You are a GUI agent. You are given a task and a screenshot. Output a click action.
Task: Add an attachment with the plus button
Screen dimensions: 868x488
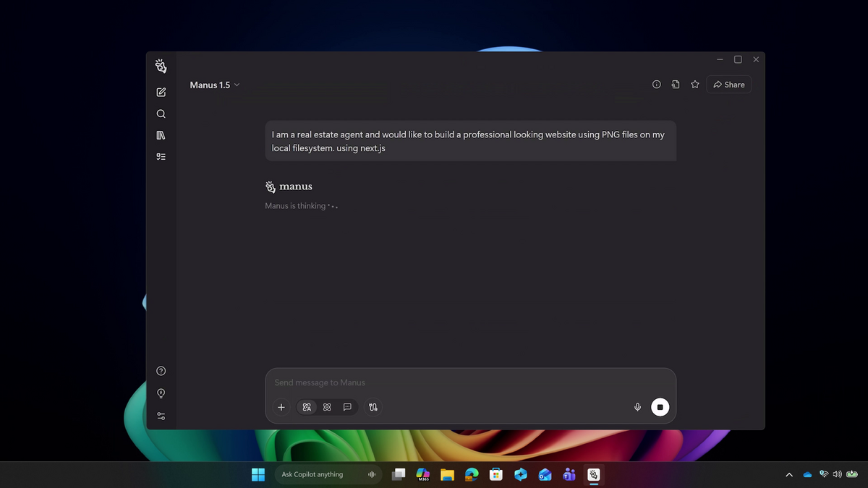pos(281,407)
